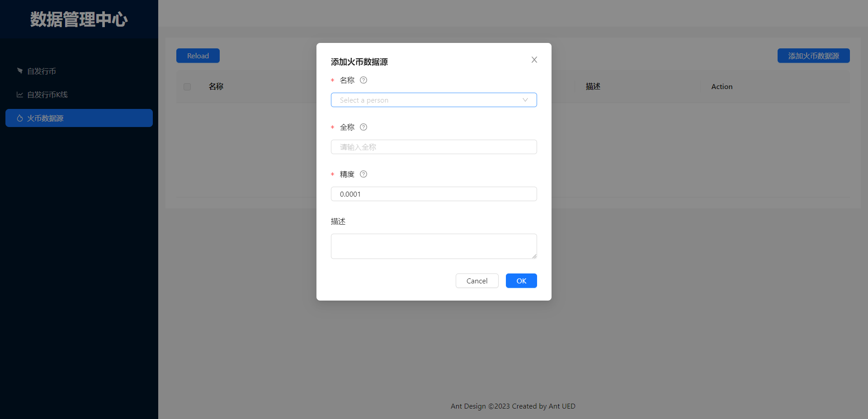Image resolution: width=868 pixels, height=419 pixels.
Task: Click the flame icon in 火币数据源 sidebar item
Action: tap(20, 118)
